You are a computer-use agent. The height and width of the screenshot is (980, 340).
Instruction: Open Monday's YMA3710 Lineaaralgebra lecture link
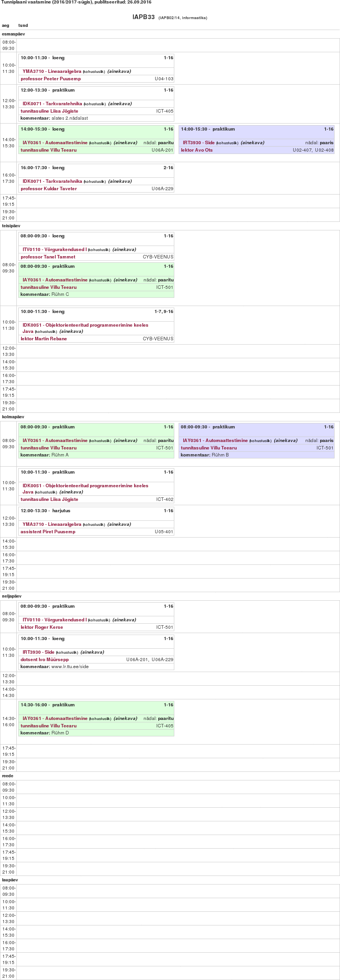click(52, 71)
